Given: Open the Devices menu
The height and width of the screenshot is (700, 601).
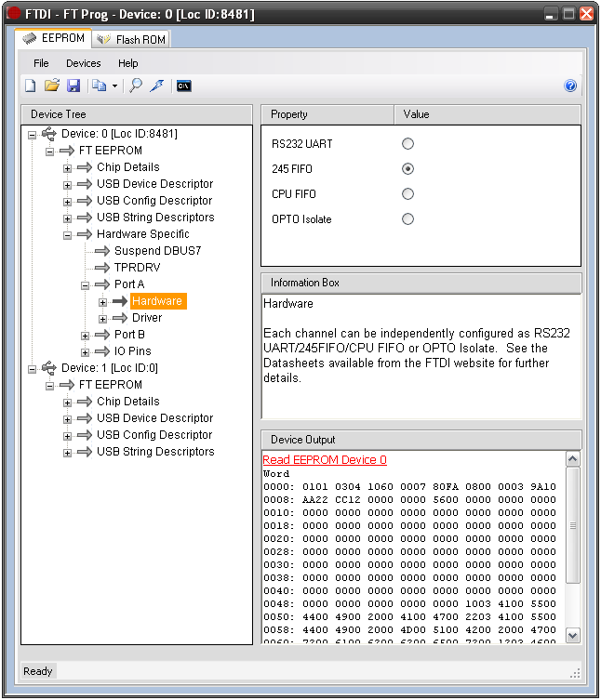Looking at the screenshot, I should pyautogui.click(x=84, y=63).
